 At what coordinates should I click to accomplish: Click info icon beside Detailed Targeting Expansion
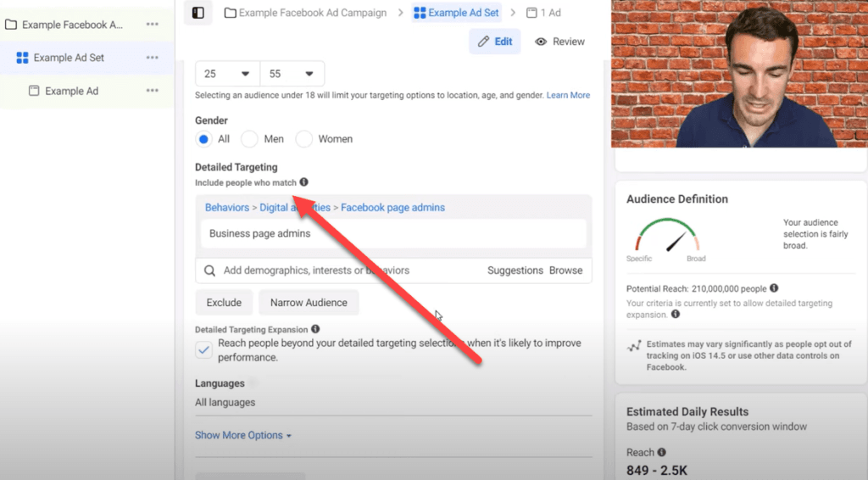tap(315, 329)
